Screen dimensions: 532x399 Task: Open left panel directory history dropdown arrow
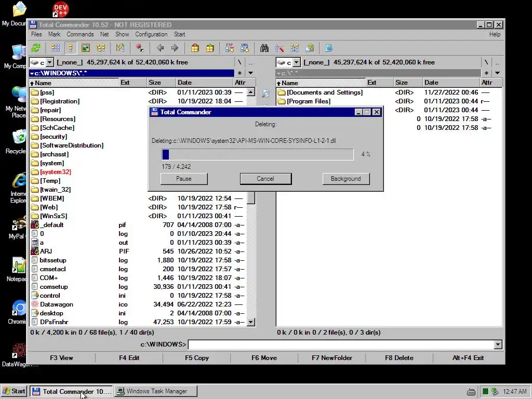[x=250, y=73]
